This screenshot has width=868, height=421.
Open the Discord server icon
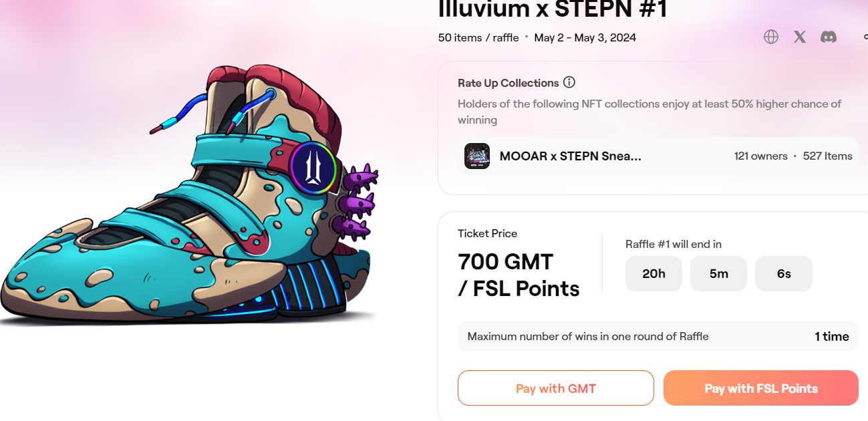click(829, 37)
